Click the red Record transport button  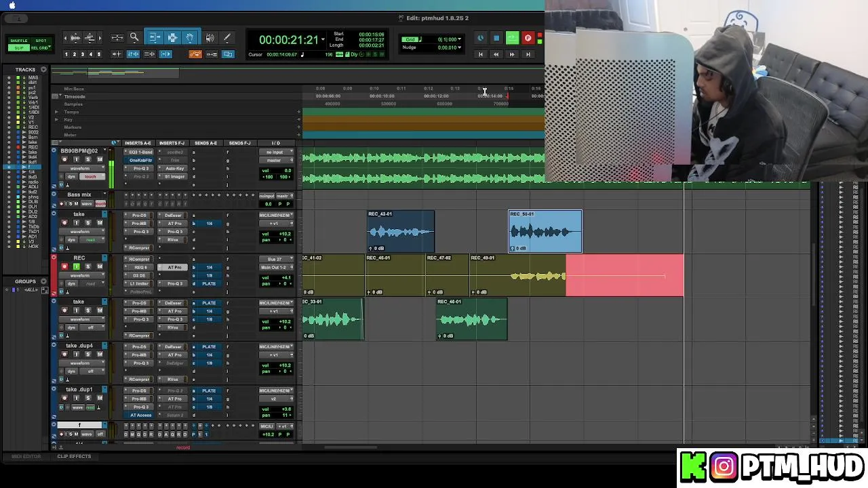pyautogui.click(x=528, y=39)
